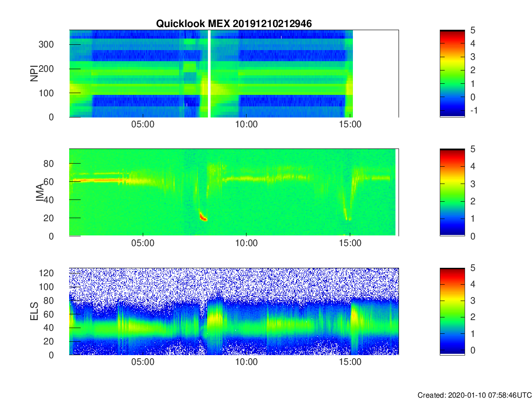
Task: Click the 5 label on the ELS colorbar
Action: (x=473, y=268)
